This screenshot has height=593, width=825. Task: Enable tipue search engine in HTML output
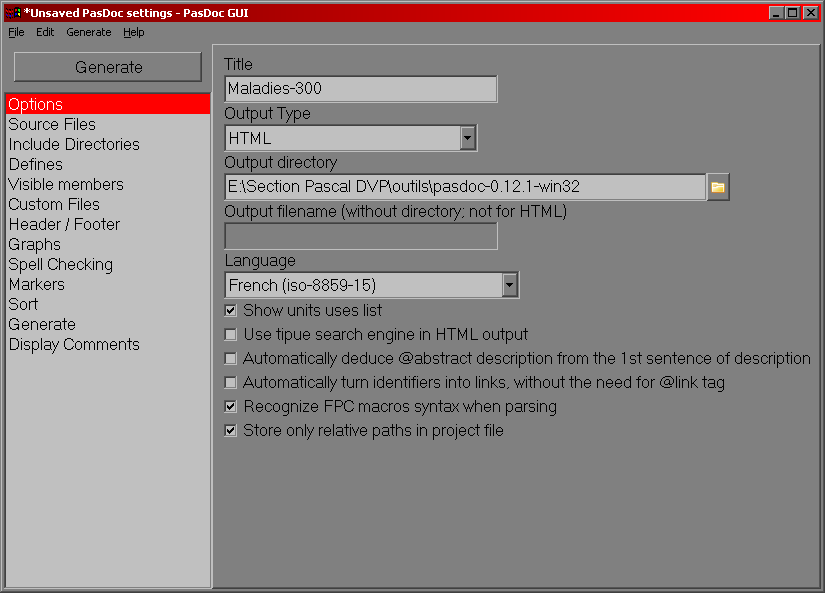coord(231,335)
